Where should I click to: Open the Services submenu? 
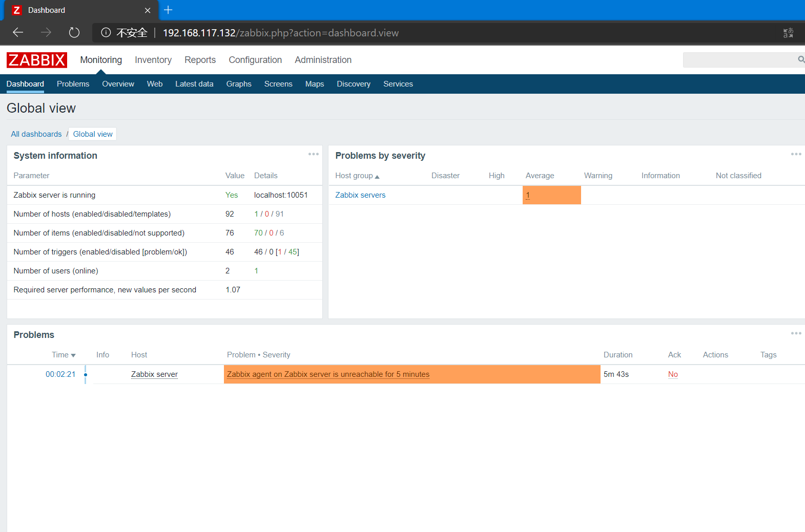(x=398, y=84)
